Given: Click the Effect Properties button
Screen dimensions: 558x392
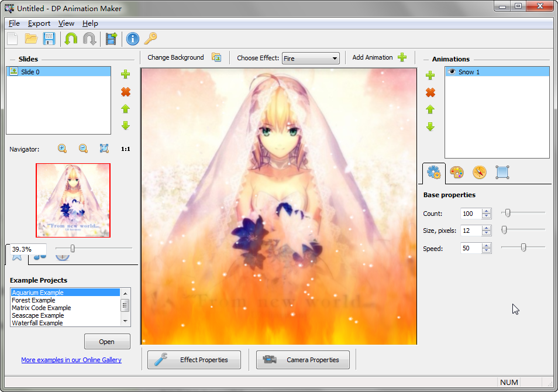Looking at the screenshot, I should tap(194, 360).
